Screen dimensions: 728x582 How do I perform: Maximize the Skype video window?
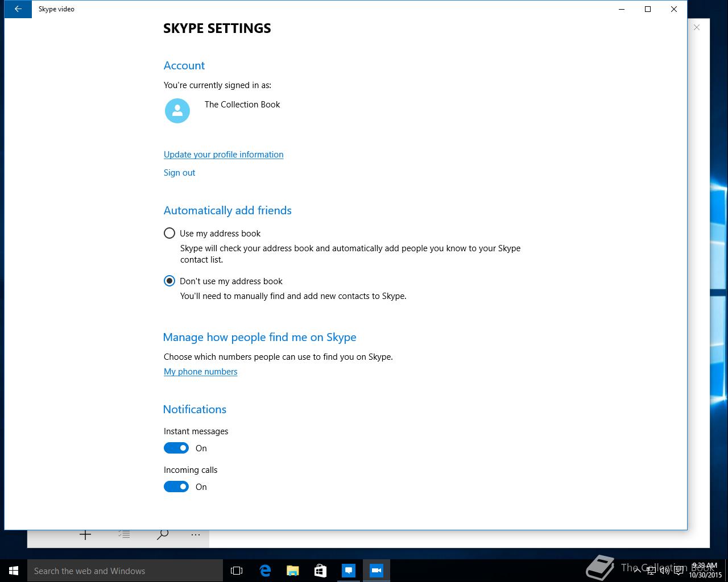point(648,9)
